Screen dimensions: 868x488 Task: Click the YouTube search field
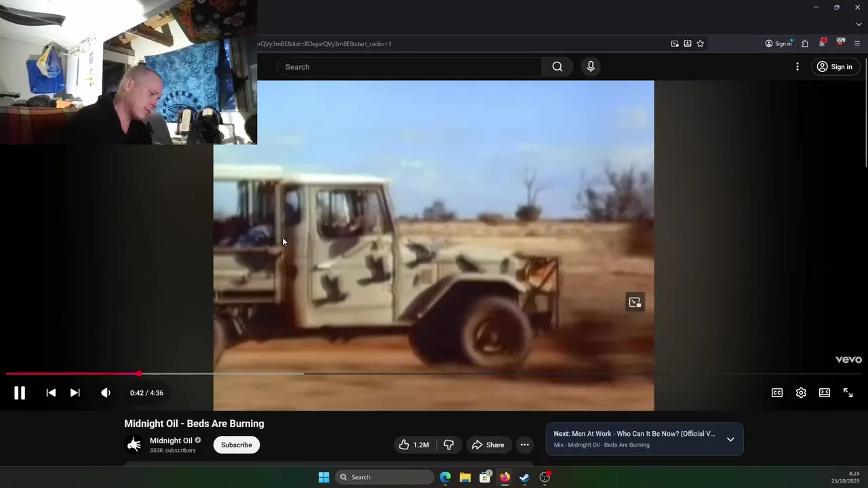(x=409, y=67)
